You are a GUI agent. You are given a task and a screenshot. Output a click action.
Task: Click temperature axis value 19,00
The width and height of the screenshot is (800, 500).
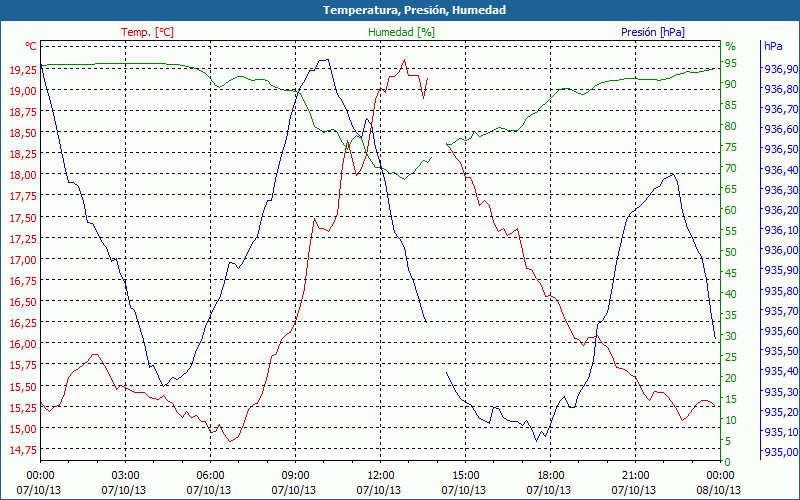coord(23,90)
